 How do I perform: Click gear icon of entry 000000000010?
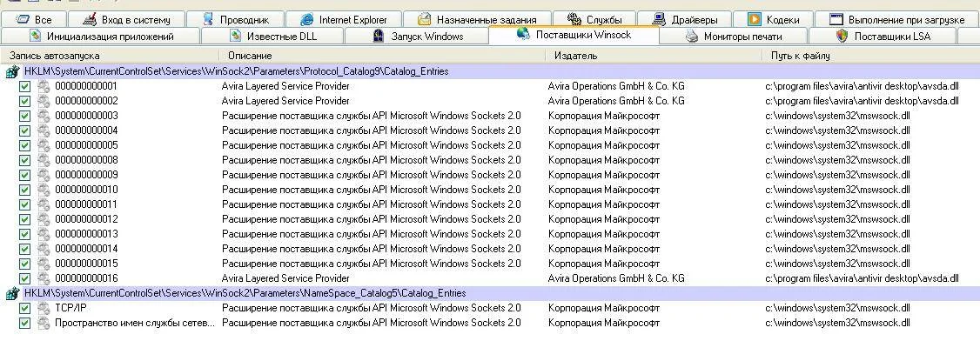pos(44,190)
